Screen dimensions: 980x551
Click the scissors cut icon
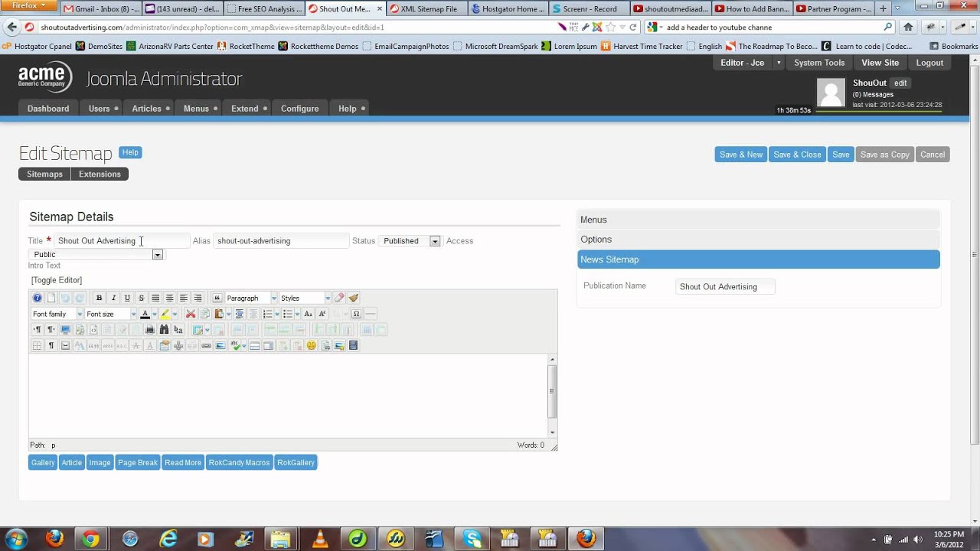click(x=191, y=314)
